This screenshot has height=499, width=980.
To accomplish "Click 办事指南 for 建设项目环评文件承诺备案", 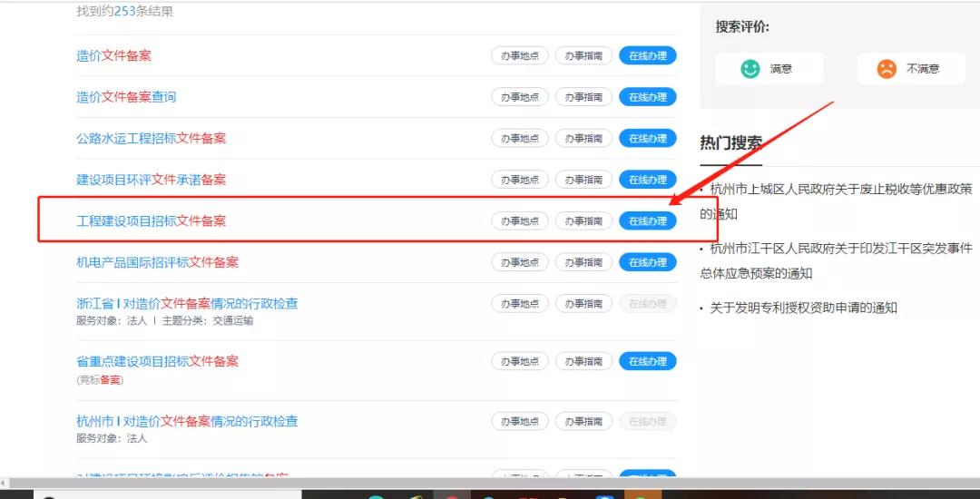I will [583, 180].
